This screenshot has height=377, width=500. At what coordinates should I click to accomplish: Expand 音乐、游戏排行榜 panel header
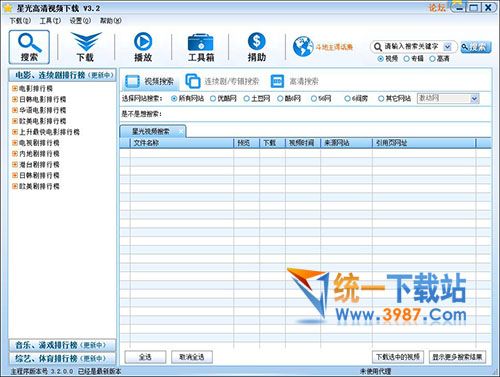tap(62, 345)
